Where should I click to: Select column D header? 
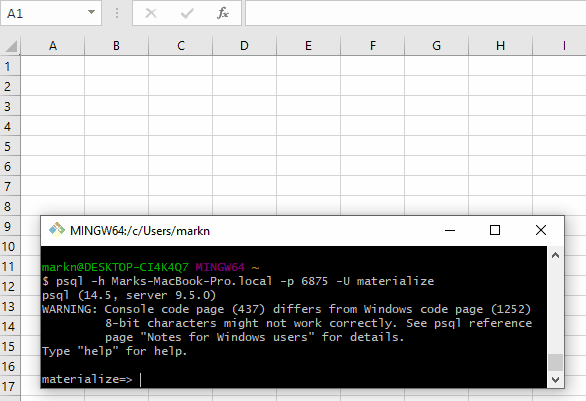(x=244, y=46)
